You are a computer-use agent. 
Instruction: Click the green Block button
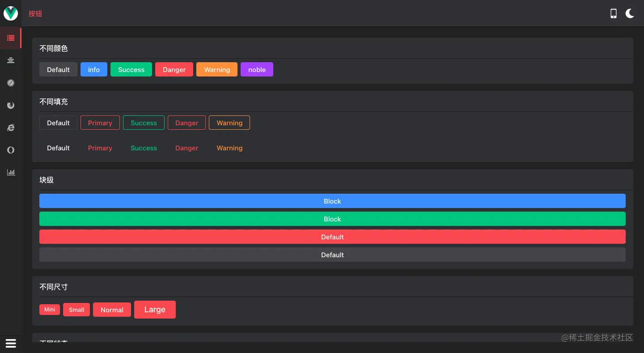[x=332, y=219]
